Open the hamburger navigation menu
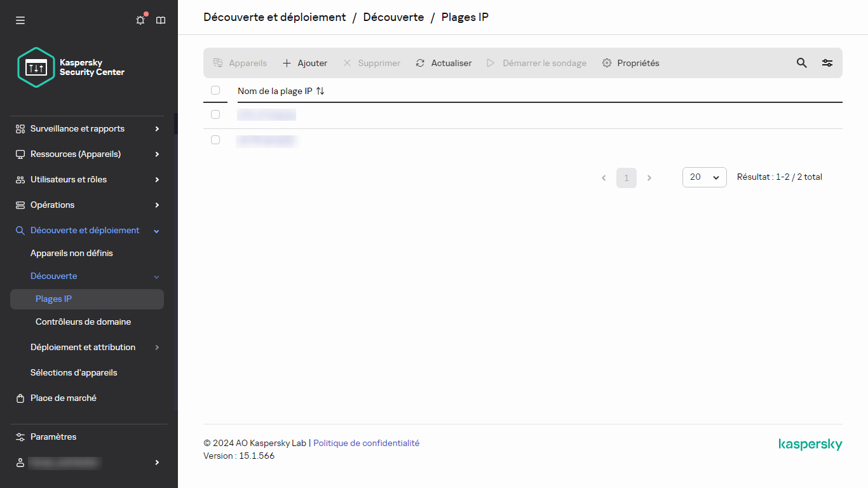868x488 pixels. [x=20, y=20]
